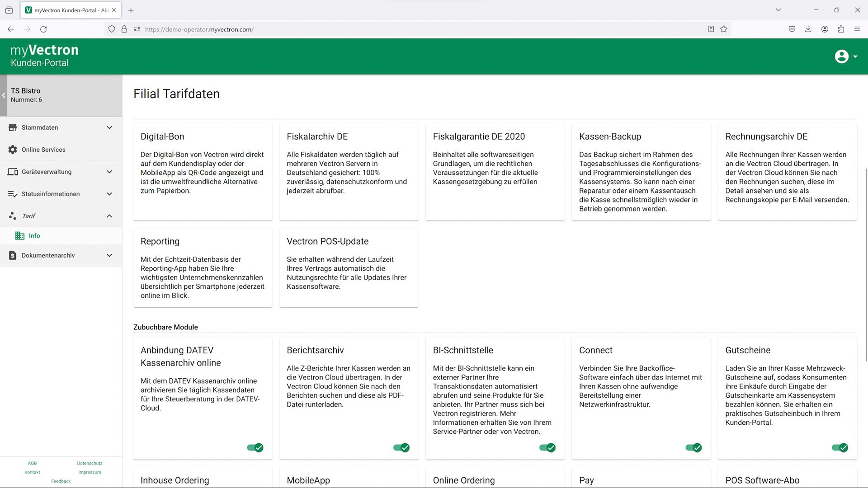Click the Statusinformationen checklist icon
Viewport: 868px width, 488px height.
click(x=13, y=194)
